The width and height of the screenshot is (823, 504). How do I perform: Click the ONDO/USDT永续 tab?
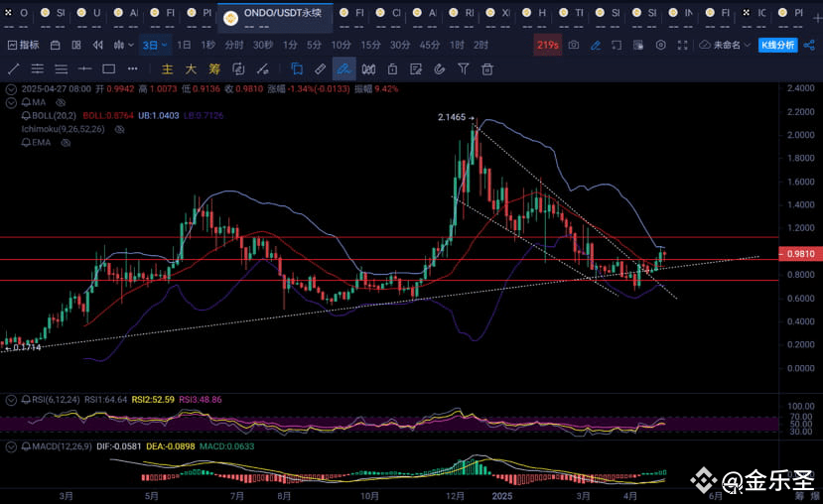pyautogui.click(x=275, y=17)
